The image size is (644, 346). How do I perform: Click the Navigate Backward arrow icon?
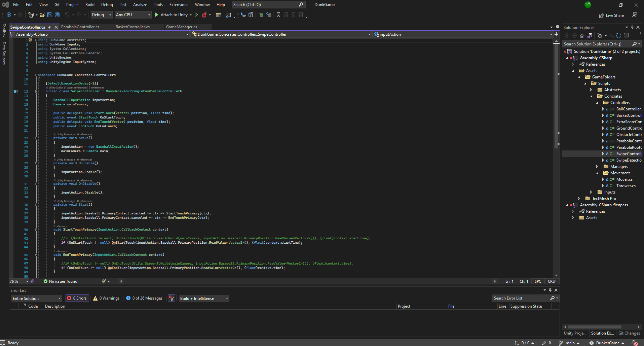pyautogui.click(x=9, y=15)
